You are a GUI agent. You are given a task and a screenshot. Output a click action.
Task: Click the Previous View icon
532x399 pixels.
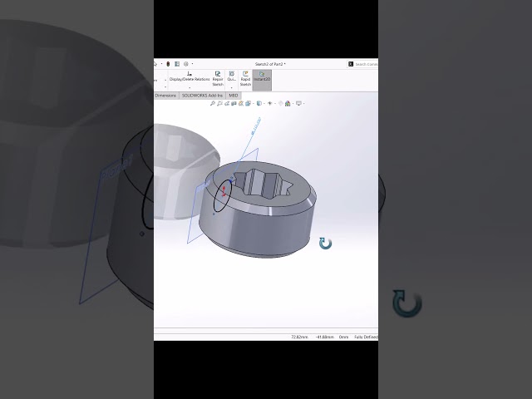(227, 103)
